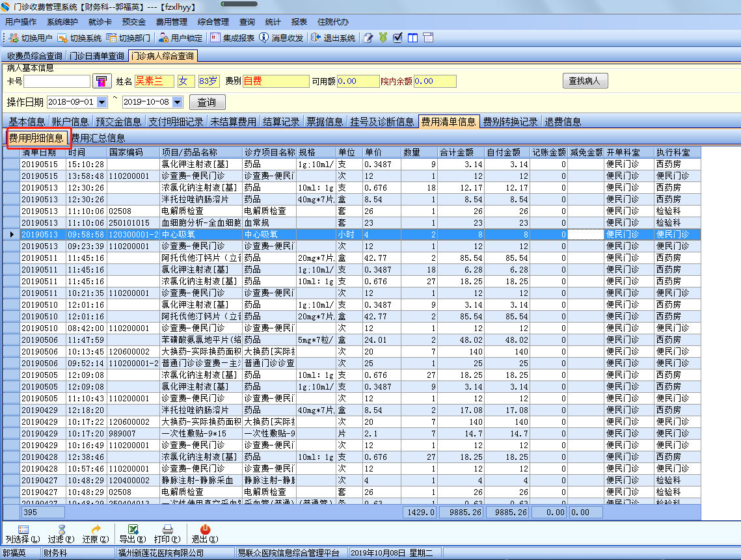Open the 报表 menu
741x560 pixels.
[299, 21]
